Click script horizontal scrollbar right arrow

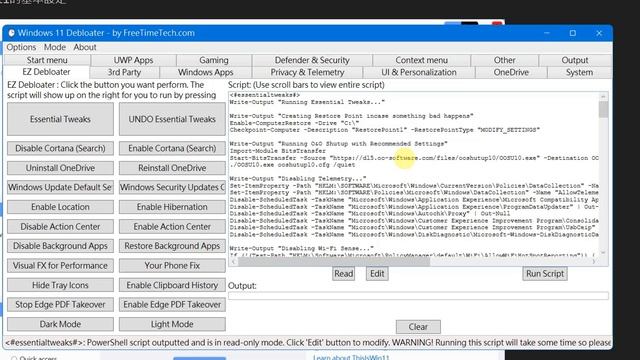[x=594, y=262]
